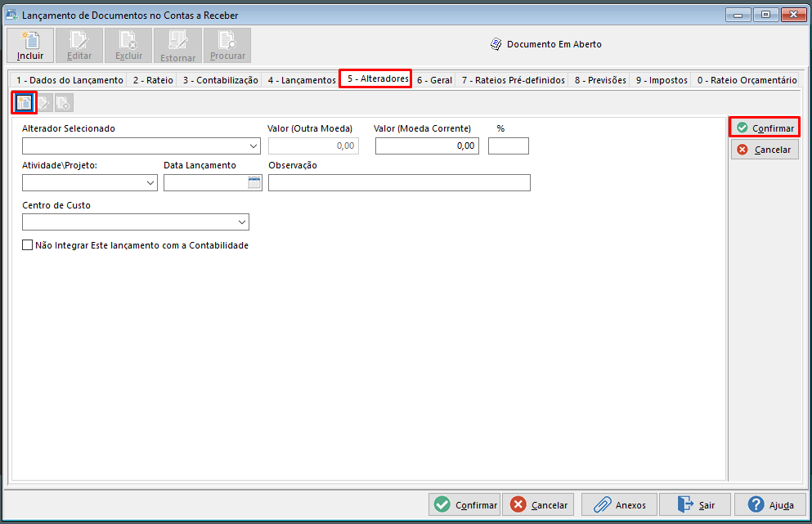
Task: Click the Excluir toolbar button
Action: [128, 46]
